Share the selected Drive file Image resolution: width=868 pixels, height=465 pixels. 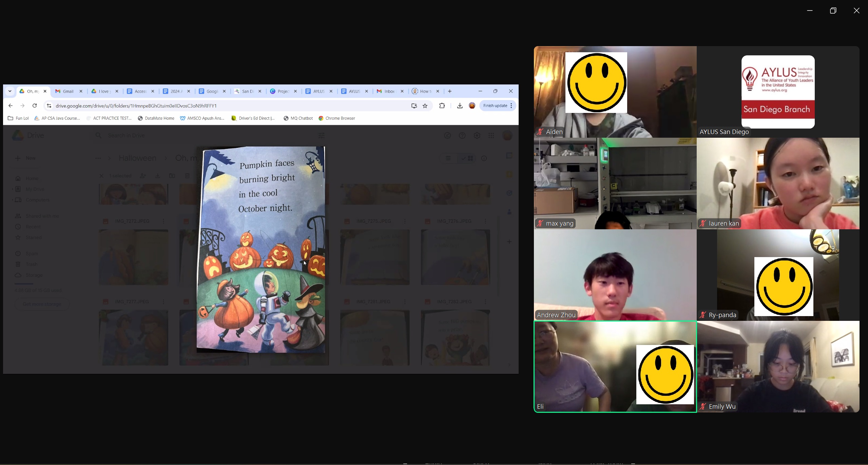click(x=143, y=176)
